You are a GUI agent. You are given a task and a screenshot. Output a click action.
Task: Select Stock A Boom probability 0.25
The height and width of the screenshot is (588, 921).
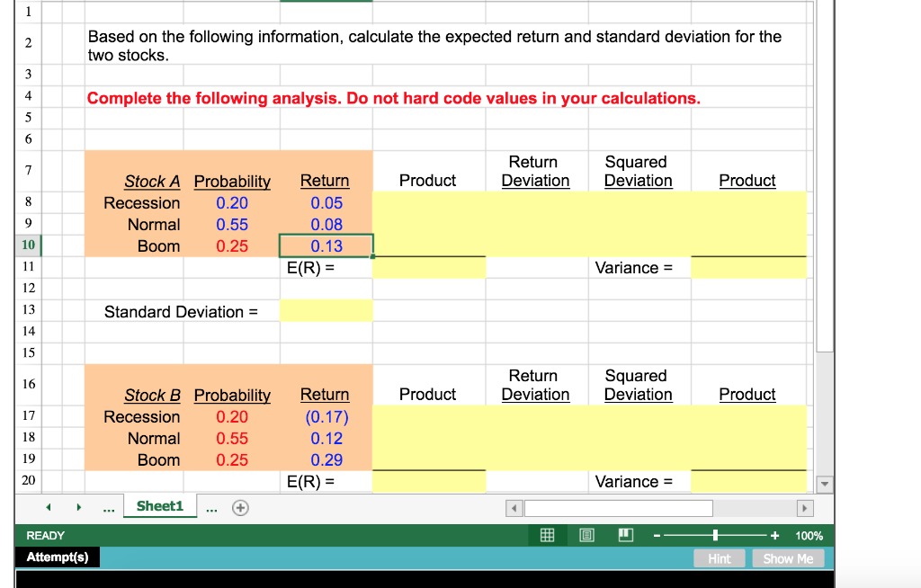pos(232,246)
